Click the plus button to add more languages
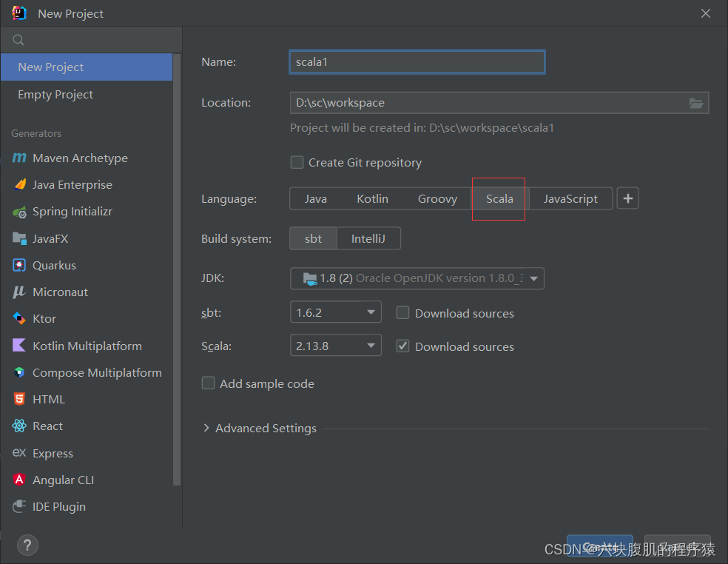This screenshot has width=728, height=564. pyautogui.click(x=627, y=198)
